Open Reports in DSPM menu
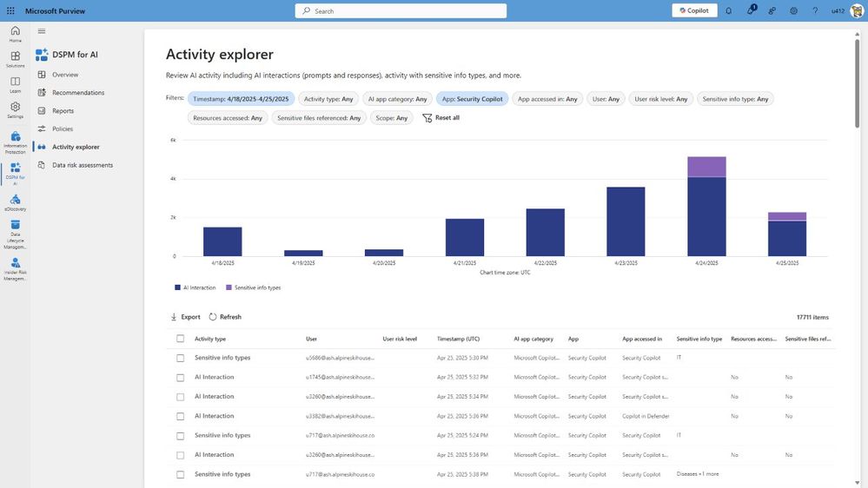The width and height of the screenshot is (868, 488). click(x=63, y=110)
